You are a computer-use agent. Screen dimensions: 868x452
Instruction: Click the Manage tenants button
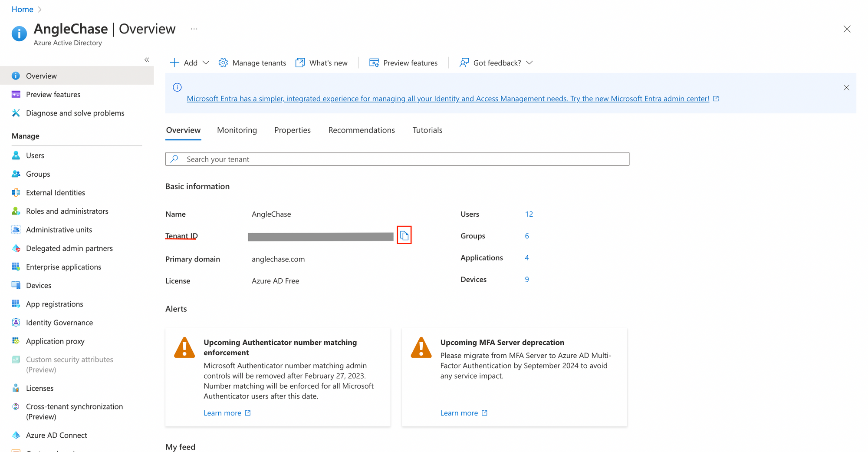point(252,63)
